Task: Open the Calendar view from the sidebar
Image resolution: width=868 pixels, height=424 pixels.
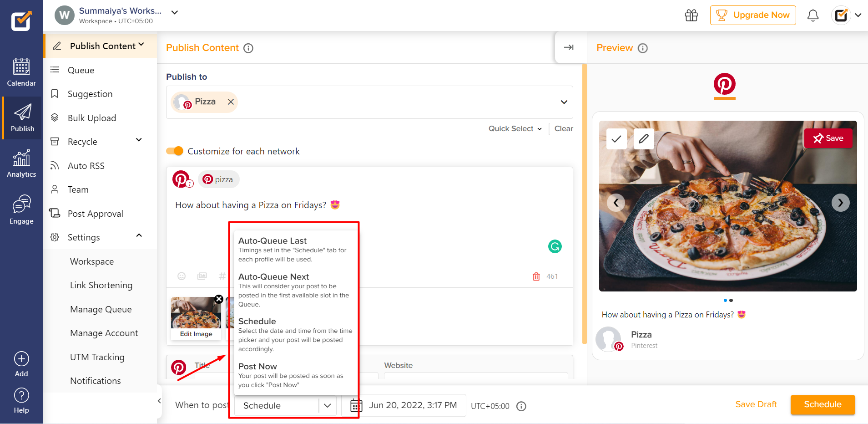Action: [x=21, y=72]
